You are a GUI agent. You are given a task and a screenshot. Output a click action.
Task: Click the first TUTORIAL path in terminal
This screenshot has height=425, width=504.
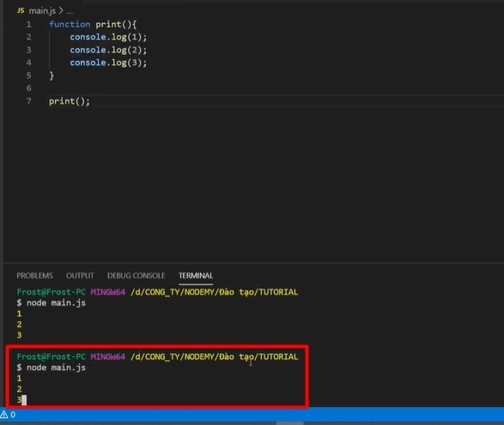click(x=278, y=292)
